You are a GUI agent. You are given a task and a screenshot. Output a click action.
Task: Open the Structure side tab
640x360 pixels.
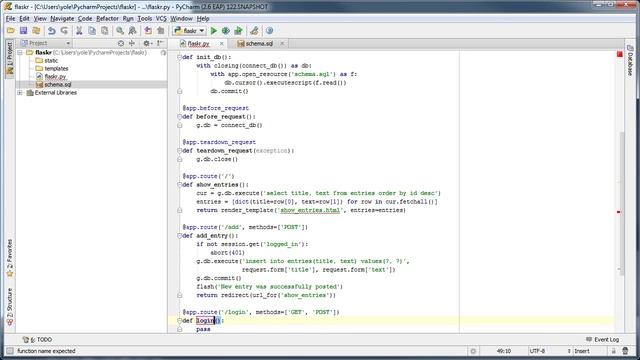[10, 306]
